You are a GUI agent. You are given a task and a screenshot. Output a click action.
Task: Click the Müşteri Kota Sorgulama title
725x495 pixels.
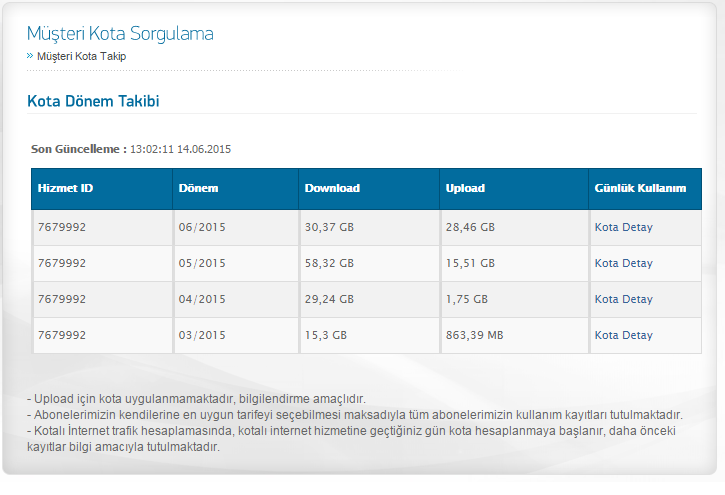(x=120, y=34)
